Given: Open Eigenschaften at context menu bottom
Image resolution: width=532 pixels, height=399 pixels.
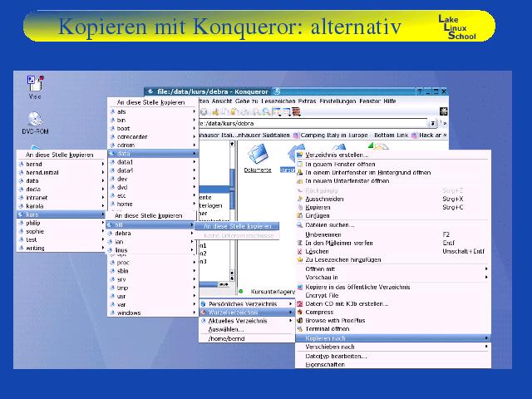Looking at the screenshot, I should [393, 365].
